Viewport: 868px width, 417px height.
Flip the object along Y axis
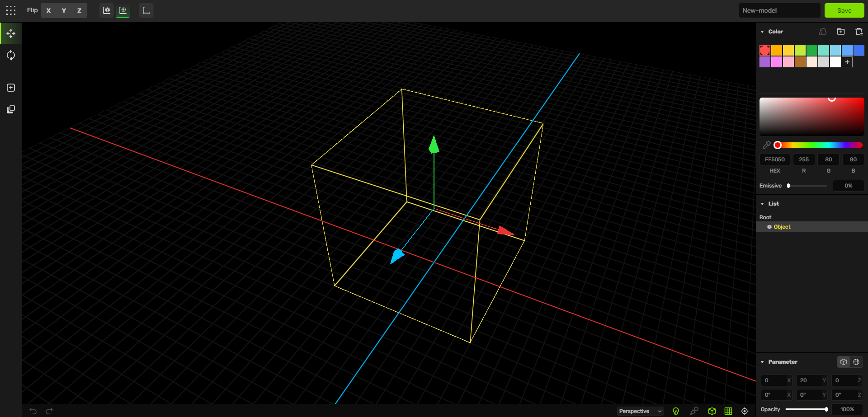[64, 10]
